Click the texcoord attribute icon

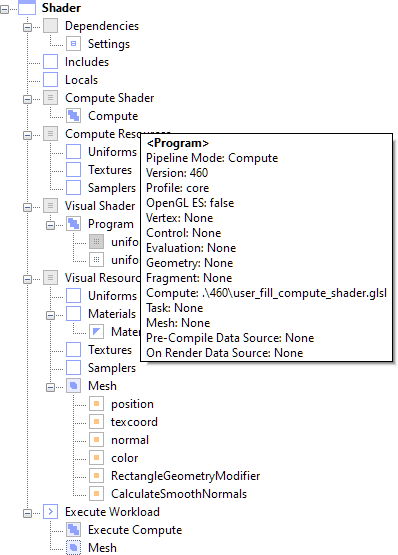tap(96, 422)
